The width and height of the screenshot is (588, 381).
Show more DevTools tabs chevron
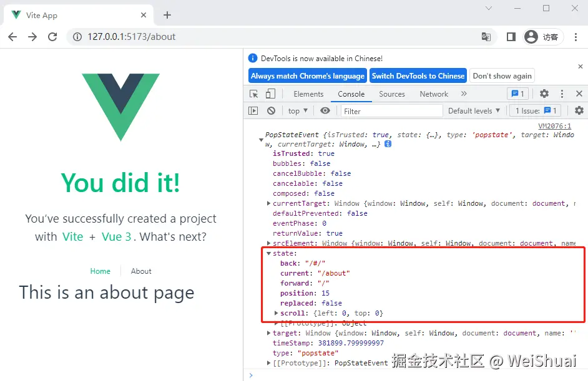click(464, 94)
